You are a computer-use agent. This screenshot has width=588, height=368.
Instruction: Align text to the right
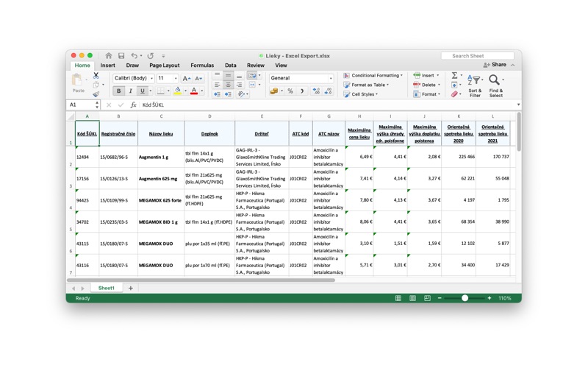pos(239,85)
